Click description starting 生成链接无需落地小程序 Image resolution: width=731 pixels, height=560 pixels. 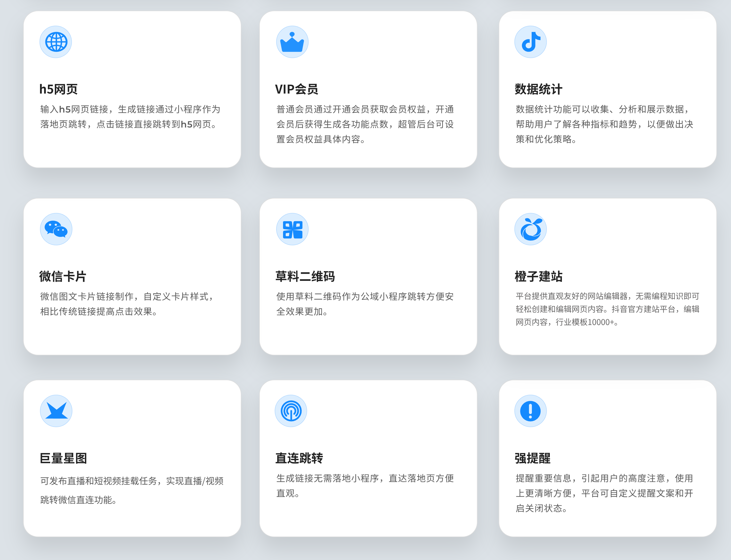365,485
